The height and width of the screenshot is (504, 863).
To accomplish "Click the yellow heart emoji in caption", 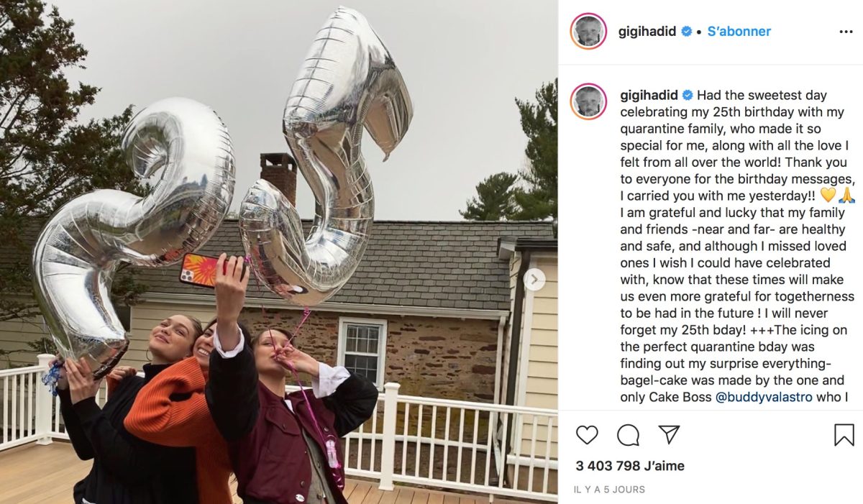I will pos(828,196).
